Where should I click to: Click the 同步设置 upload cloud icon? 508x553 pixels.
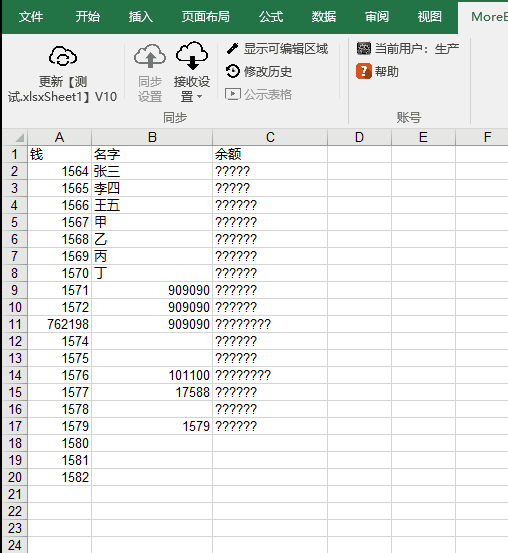click(150, 56)
